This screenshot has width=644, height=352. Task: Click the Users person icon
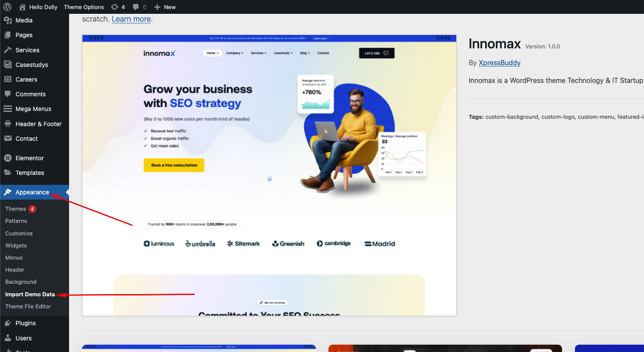(x=8, y=338)
